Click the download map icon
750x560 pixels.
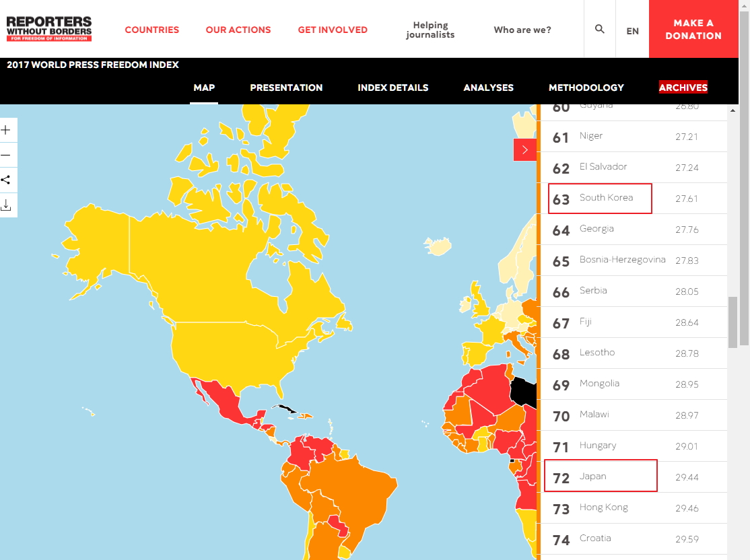7,205
